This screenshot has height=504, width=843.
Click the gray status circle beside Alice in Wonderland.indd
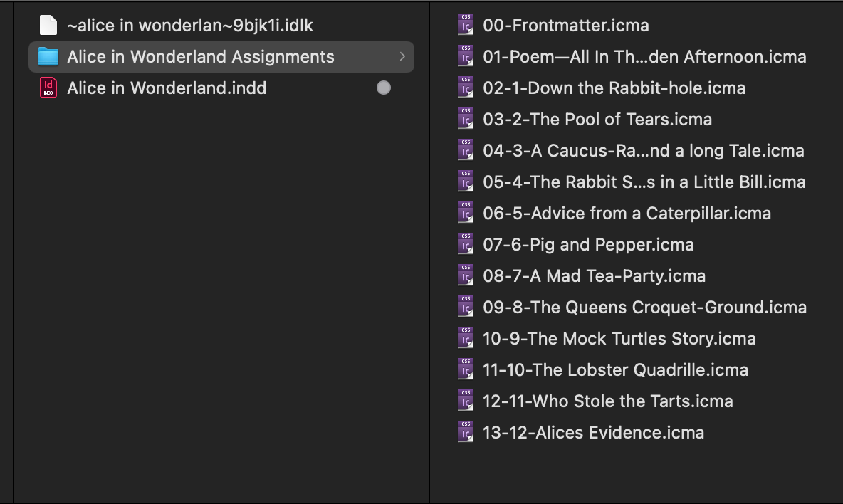click(x=384, y=88)
